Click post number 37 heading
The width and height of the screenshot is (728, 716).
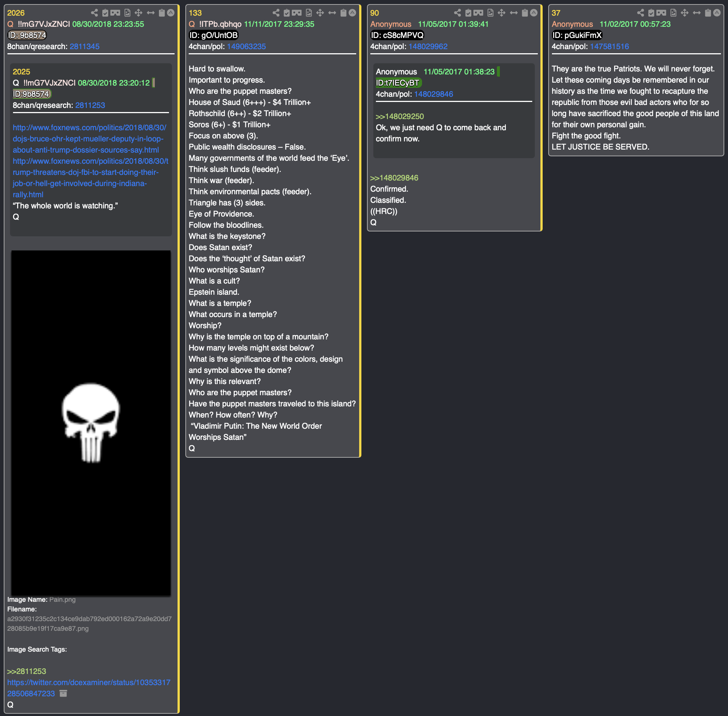[556, 13]
